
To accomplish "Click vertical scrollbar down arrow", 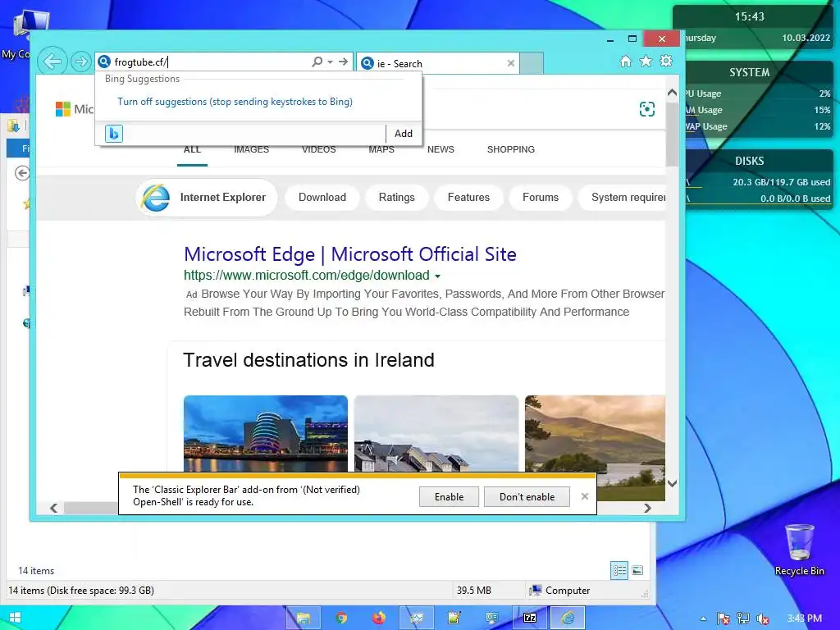I will click(672, 483).
